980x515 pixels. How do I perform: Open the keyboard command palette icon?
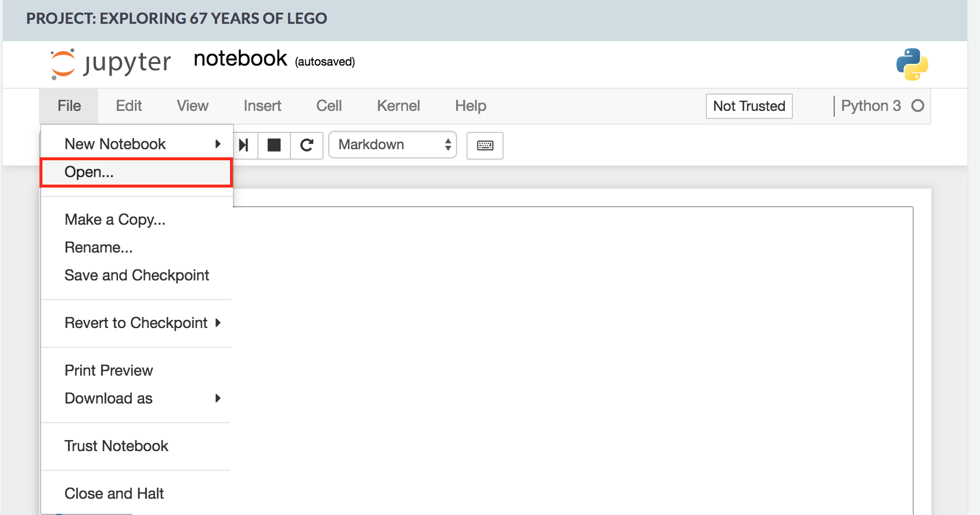[x=485, y=145]
